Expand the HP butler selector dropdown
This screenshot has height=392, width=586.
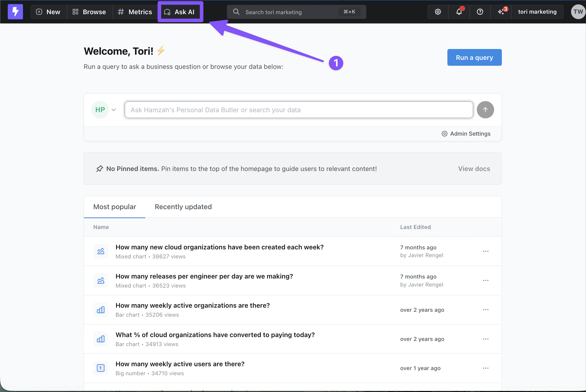click(114, 110)
